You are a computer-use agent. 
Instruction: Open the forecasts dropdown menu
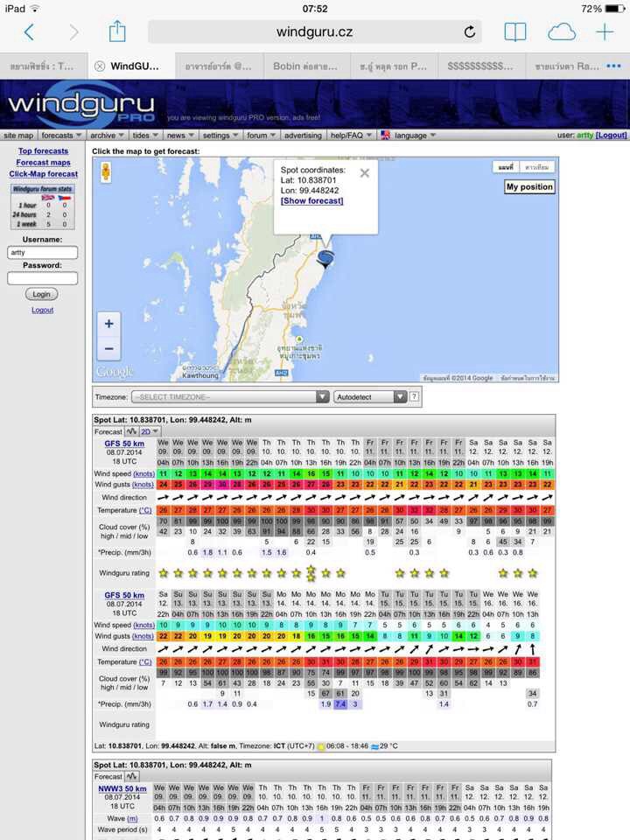(61, 136)
